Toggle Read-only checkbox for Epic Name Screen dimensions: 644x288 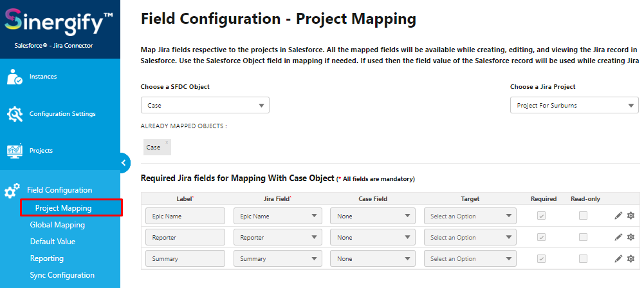(x=583, y=216)
